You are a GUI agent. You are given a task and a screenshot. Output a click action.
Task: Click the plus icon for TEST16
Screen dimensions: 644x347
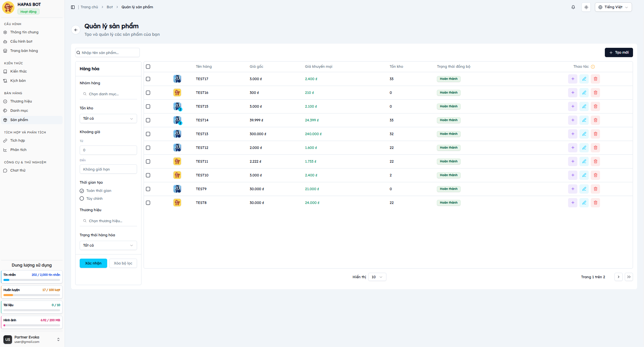573,93
